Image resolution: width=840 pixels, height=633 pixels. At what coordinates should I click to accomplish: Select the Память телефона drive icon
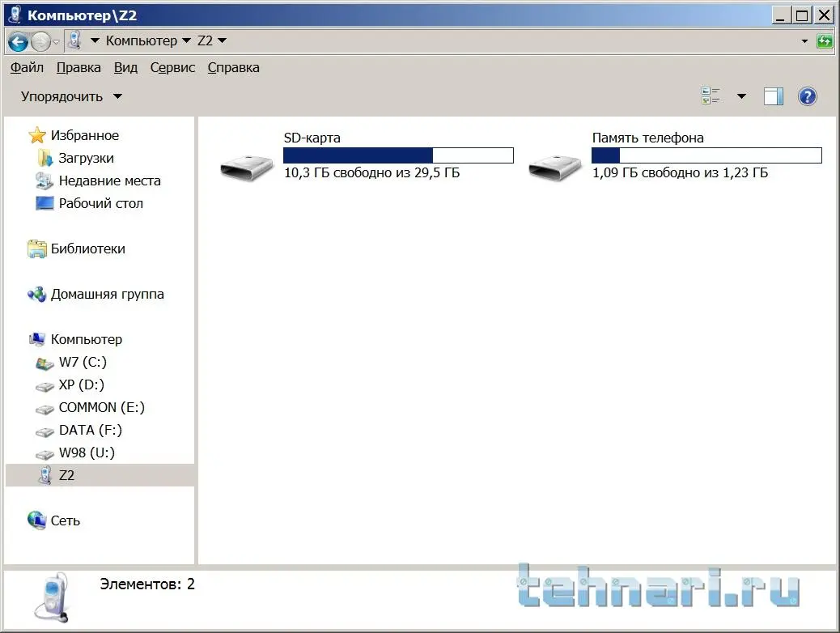click(x=555, y=168)
